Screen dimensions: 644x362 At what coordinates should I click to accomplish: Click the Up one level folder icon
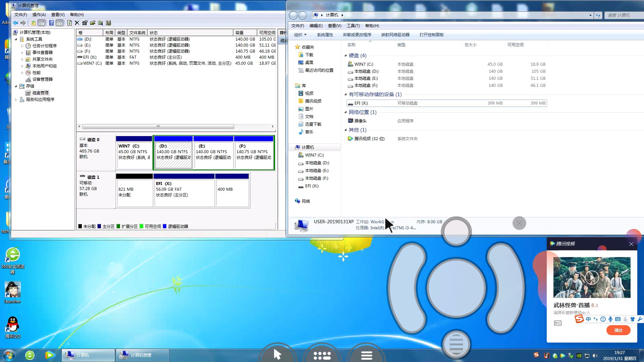pyautogui.click(x=33, y=23)
